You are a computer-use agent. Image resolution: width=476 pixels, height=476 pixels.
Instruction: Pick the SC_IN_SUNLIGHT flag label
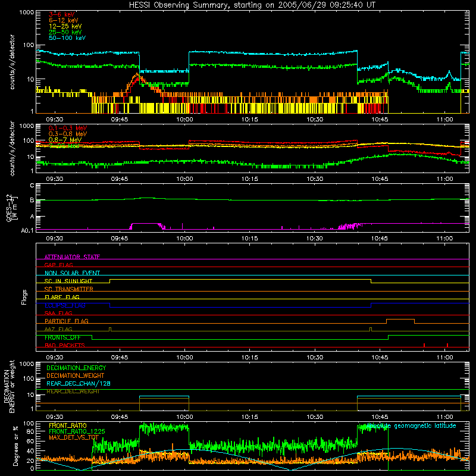pos(68,281)
